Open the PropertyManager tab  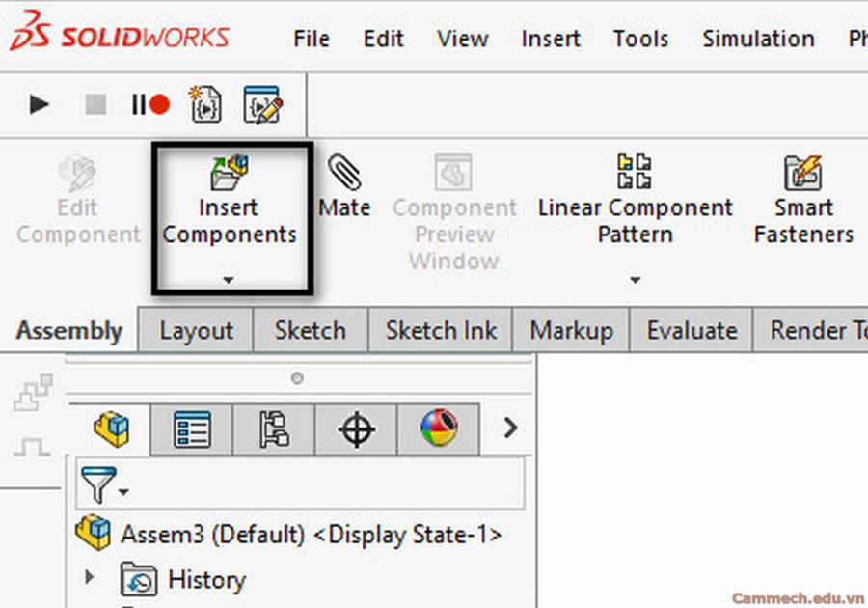point(192,429)
